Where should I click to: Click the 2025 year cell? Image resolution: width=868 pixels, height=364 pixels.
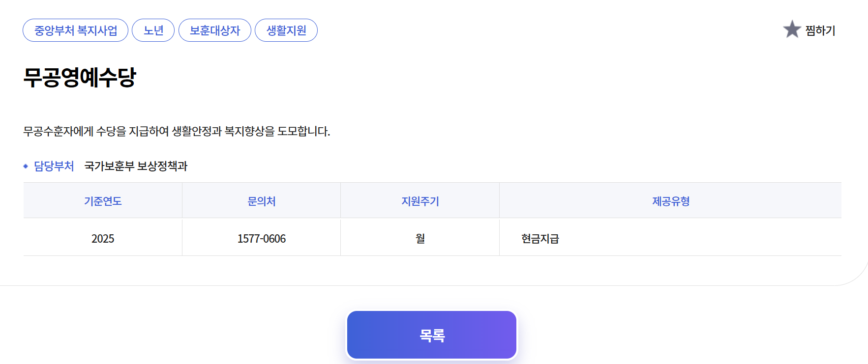pyautogui.click(x=103, y=239)
